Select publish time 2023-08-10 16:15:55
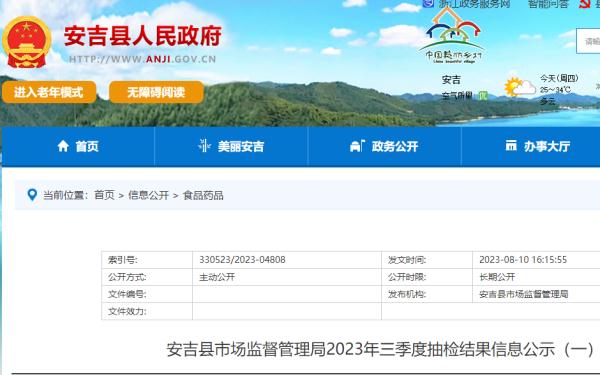Viewport: 600px width, 375px height. click(523, 260)
